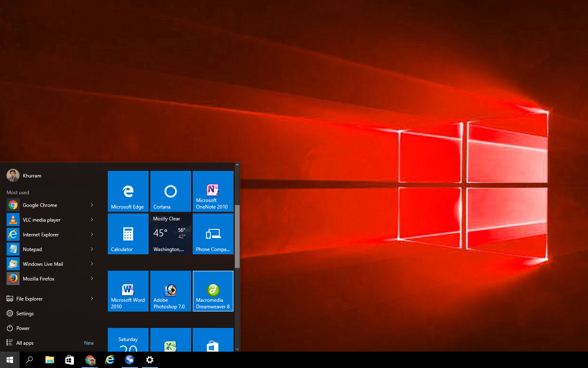Open Microsoft Word 2010 tile
This screenshot has width=588, height=368.
pos(128,291)
